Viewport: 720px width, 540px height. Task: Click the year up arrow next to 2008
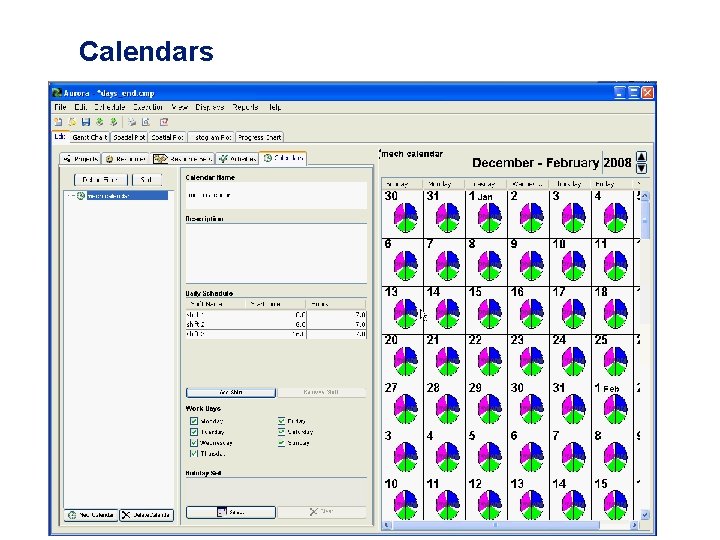[641, 157]
